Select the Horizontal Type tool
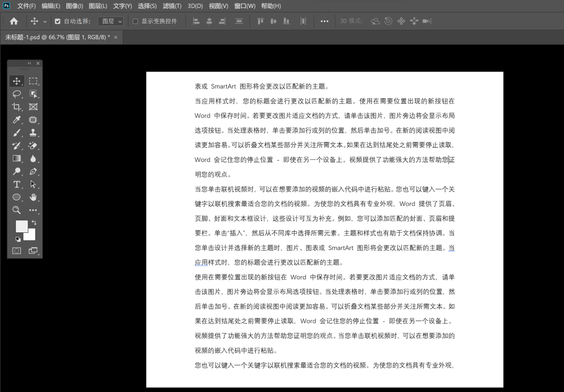 point(17,184)
